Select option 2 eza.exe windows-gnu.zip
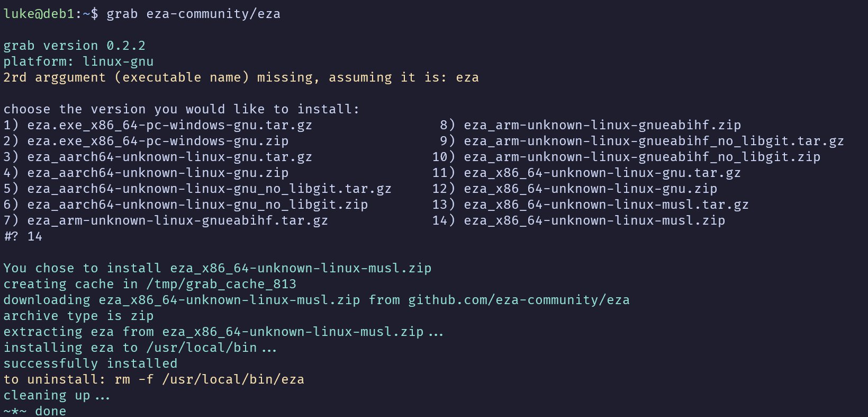The width and height of the screenshot is (868, 417). click(x=146, y=141)
